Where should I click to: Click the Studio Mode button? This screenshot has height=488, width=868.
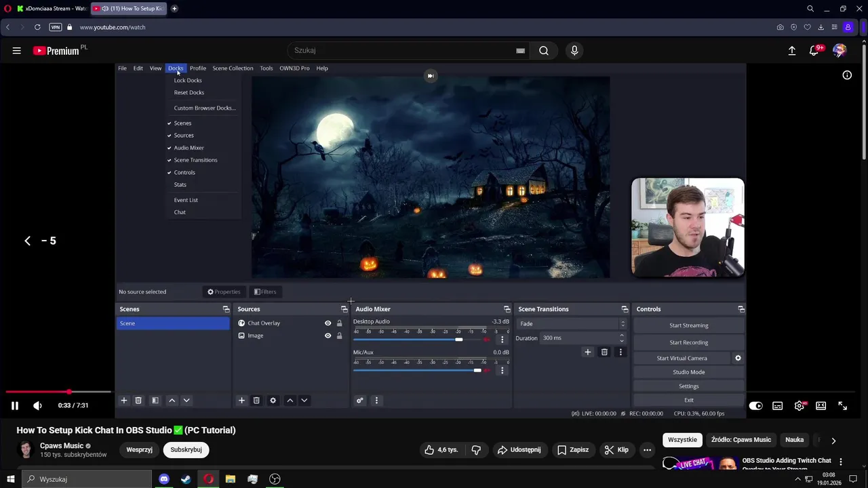[688, 372]
